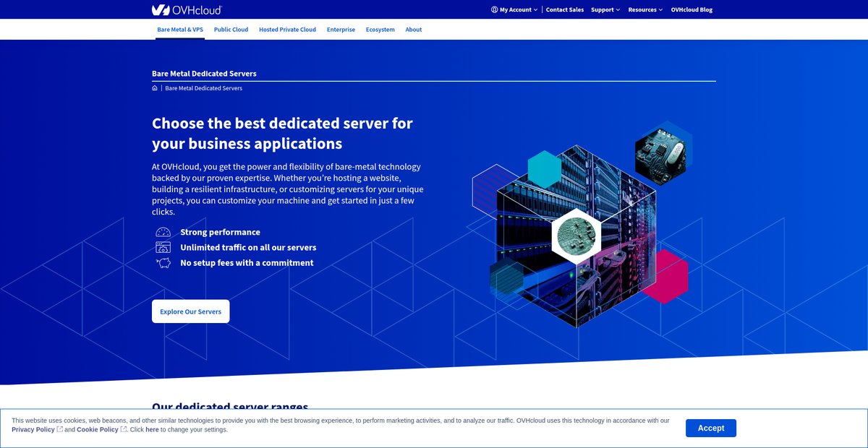Click the Cookie Policy external link icon
Screen dimensions: 868x448
(x=124, y=429)
